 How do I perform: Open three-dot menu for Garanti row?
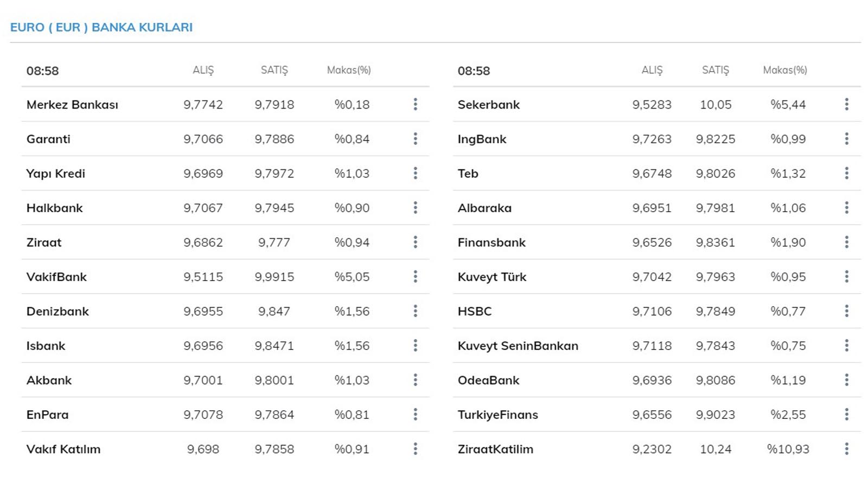pyautogui.click(x=416, y=139)
